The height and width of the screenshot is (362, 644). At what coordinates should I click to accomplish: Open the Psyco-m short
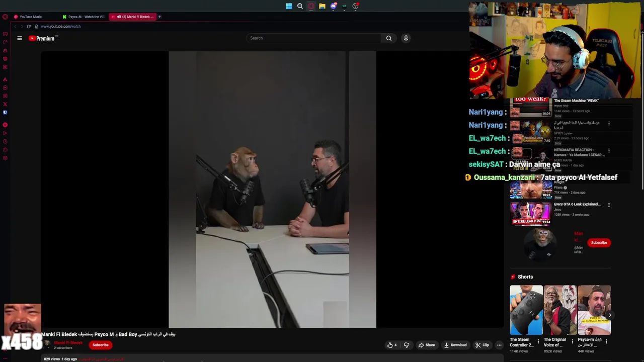pos(594,310)
